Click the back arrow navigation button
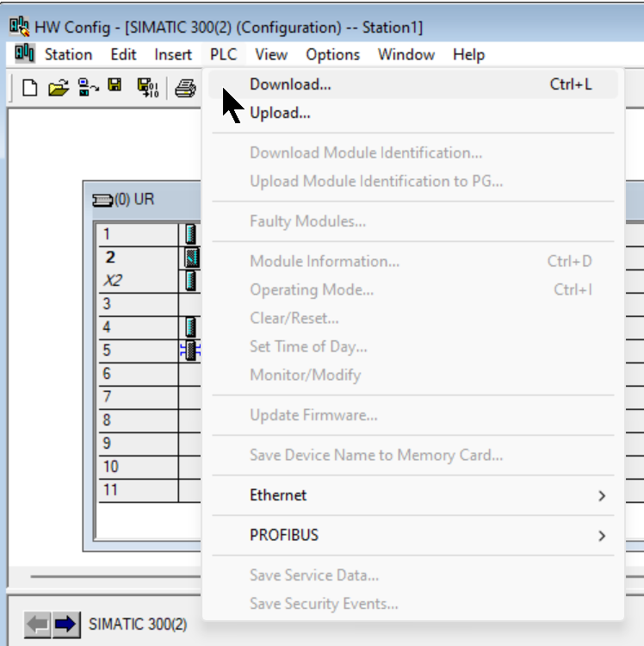644x646 pixels. [38, 624]
